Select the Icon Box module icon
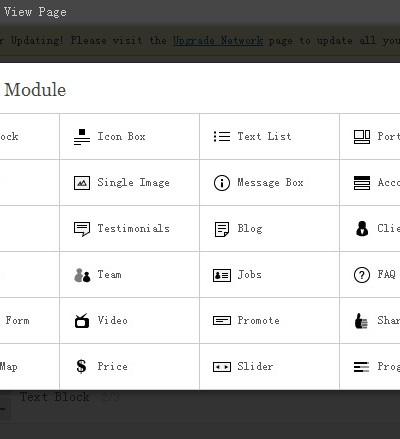The width and height of the screenshot is (400, 439). click(82, 137)
